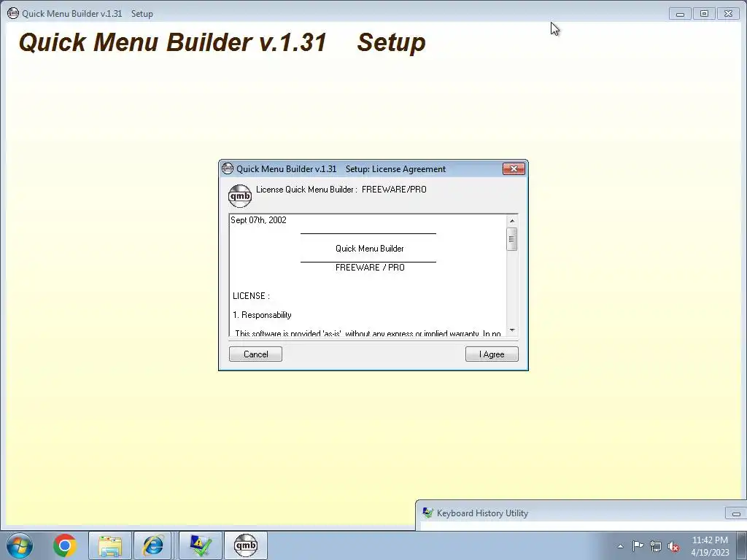Click the 'LICENSE :' heading text
747x560 pixels.
coord(251,296)
